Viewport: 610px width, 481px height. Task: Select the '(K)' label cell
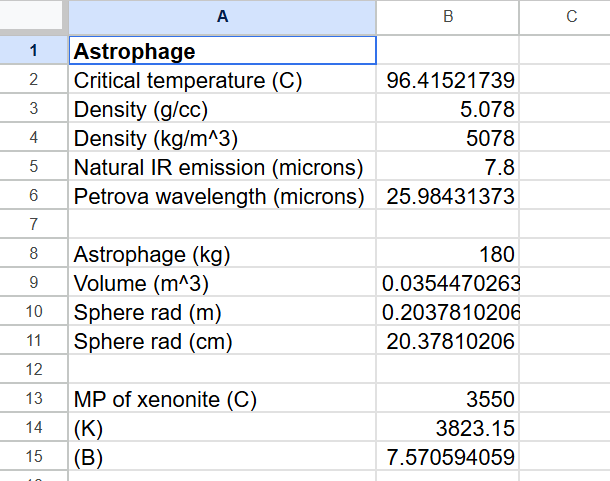click(x=222, y=427)
